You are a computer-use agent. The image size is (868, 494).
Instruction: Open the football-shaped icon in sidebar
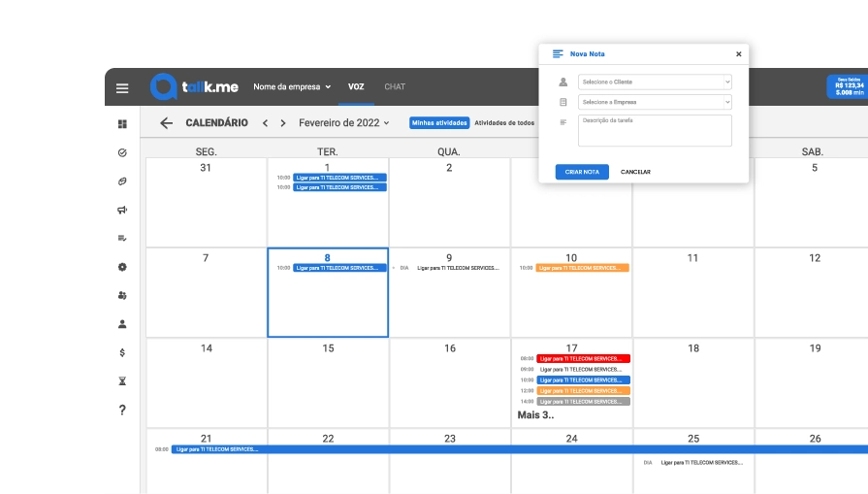coord(122,181)
